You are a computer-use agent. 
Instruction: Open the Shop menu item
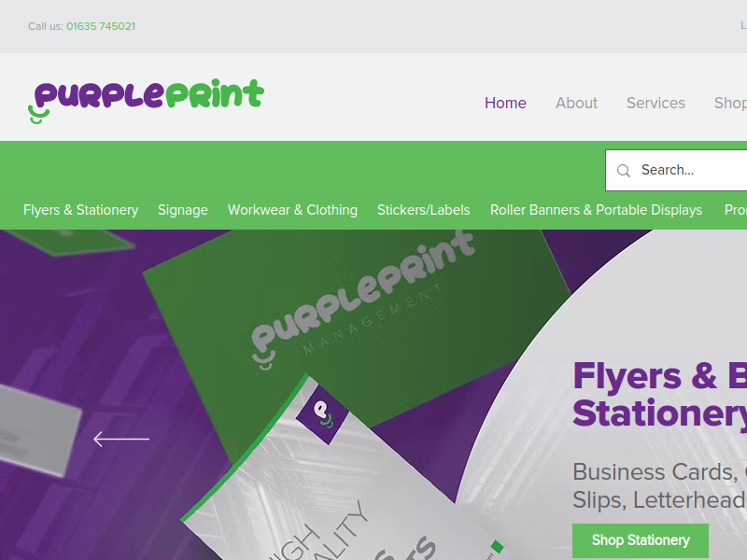tap(730, 103)
